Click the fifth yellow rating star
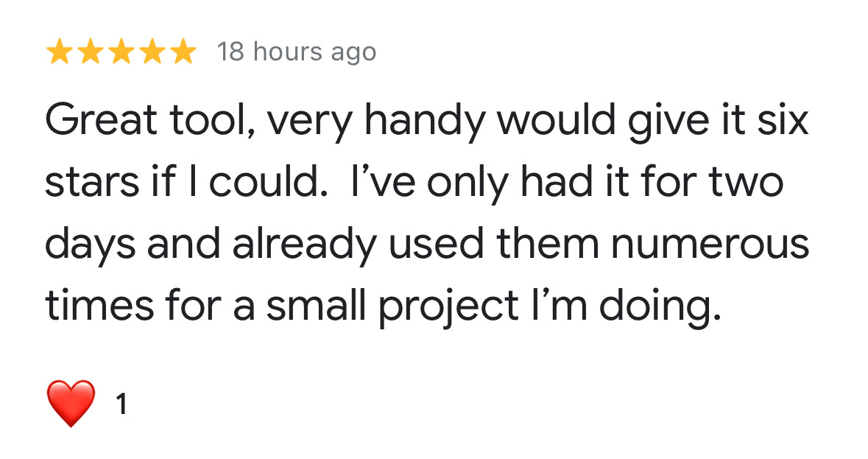This screenshot has height=459, width=868. 181,52
